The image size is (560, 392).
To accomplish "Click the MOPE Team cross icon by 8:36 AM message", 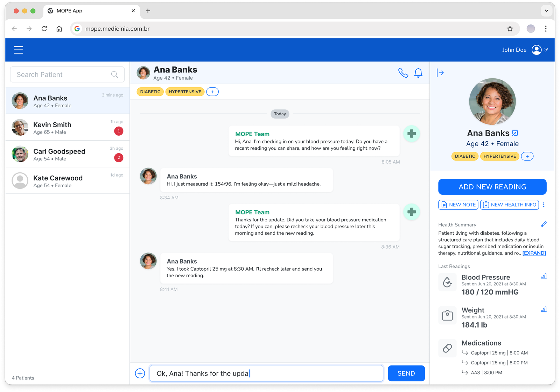I will [x=412, y=212].
